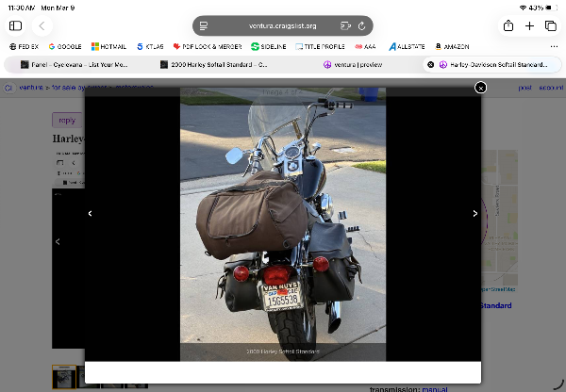566x392 pixels.
Task: Open the page settings menu in address bar
Action: [x=203, y=25]
